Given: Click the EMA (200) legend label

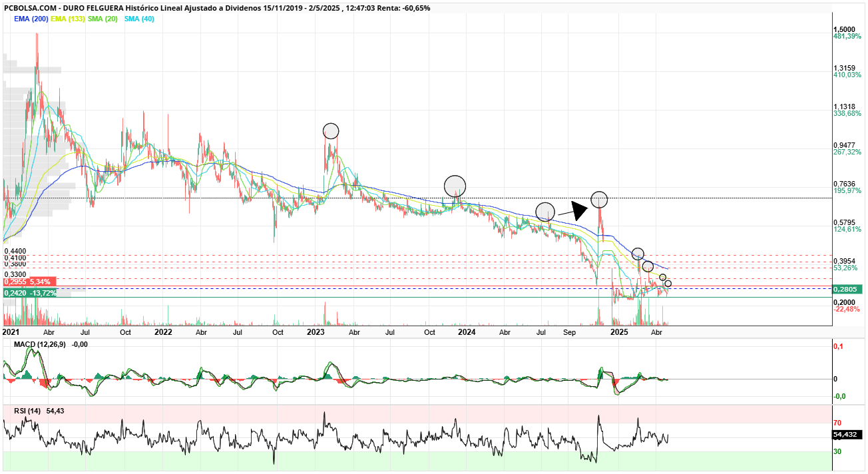Looking at the screenshot, I should point(32,19).
